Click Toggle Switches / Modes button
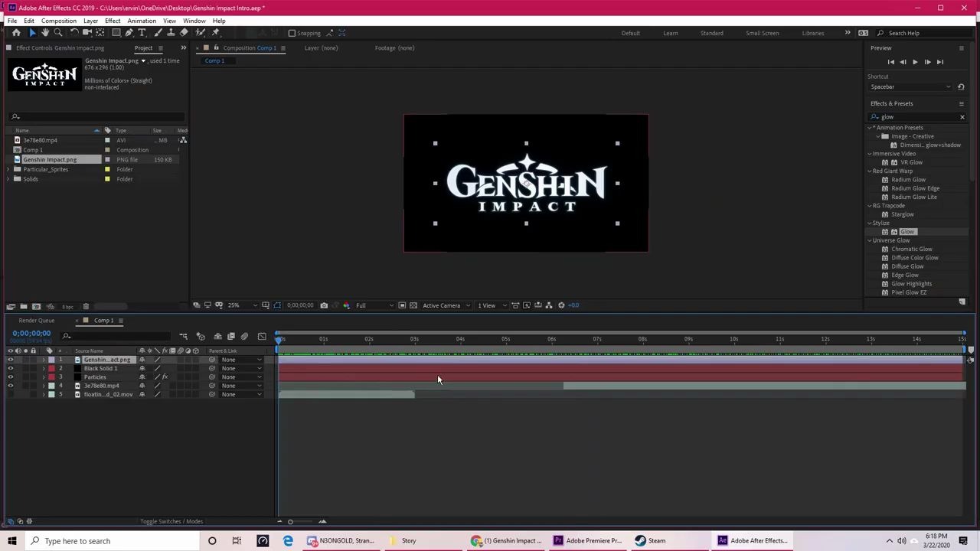The image size is (980, 551). 171,522
